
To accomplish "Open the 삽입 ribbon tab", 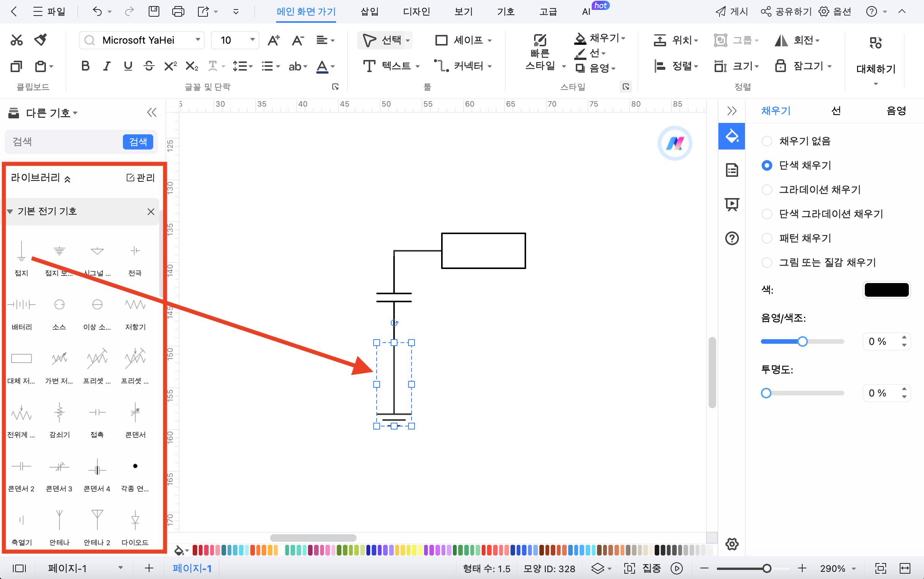I will (x=369, y=11).
